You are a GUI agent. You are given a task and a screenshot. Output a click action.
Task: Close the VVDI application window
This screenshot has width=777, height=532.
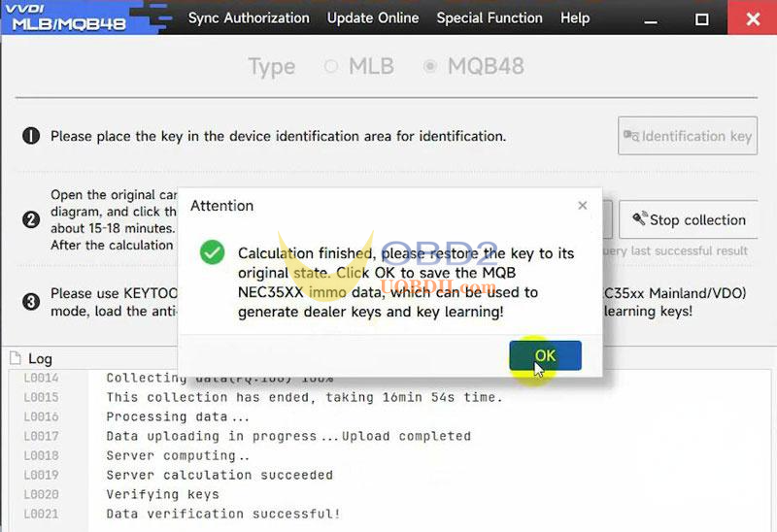click(x=752, y=17)
